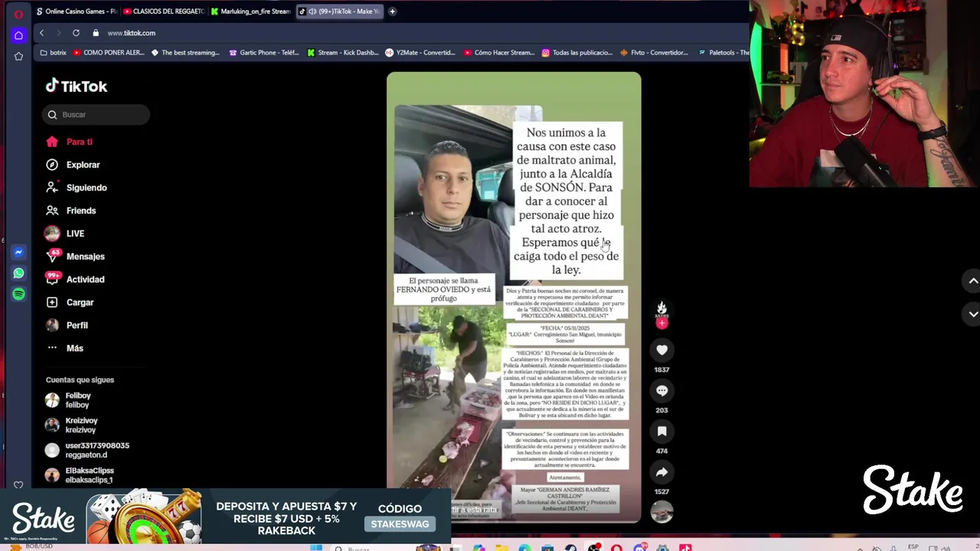This screenshot has height=551, width=980.
Task: Click the Opera sidebar home icon
Action: pos(18,35)
